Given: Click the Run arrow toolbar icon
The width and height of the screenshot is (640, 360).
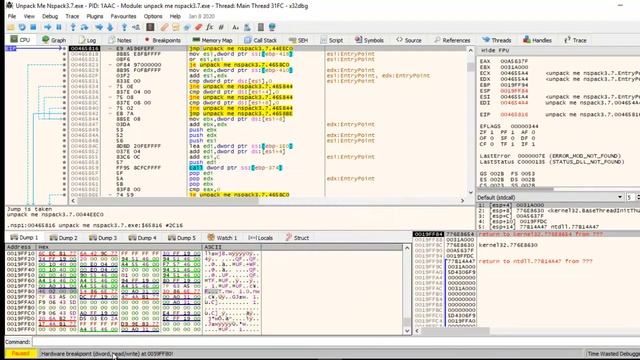Looking at the screenshot, I should [48, 27].
